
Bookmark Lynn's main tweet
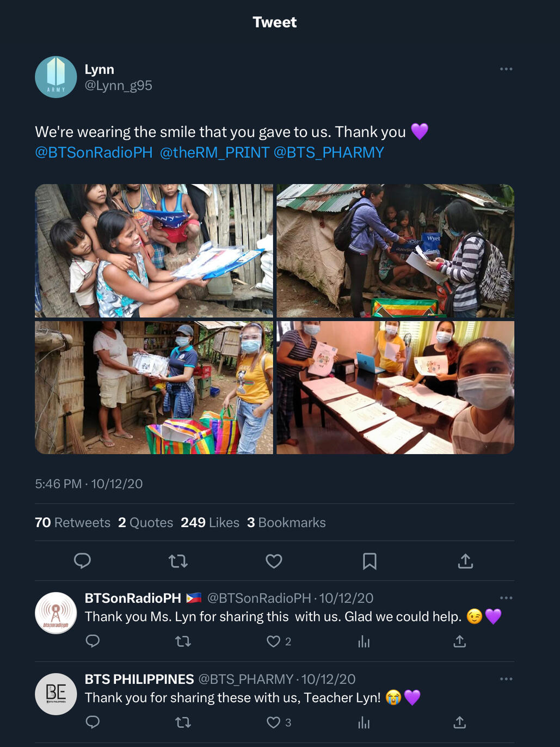point(370,561)
